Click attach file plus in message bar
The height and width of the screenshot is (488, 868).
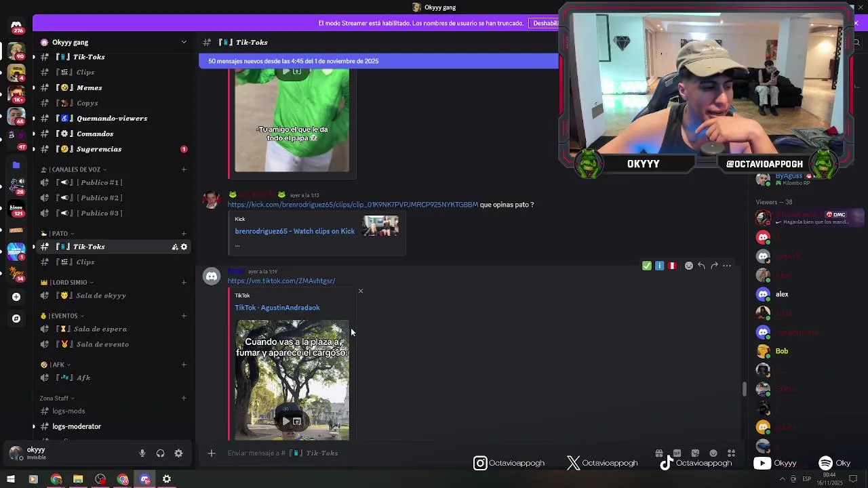click(212, 453)
